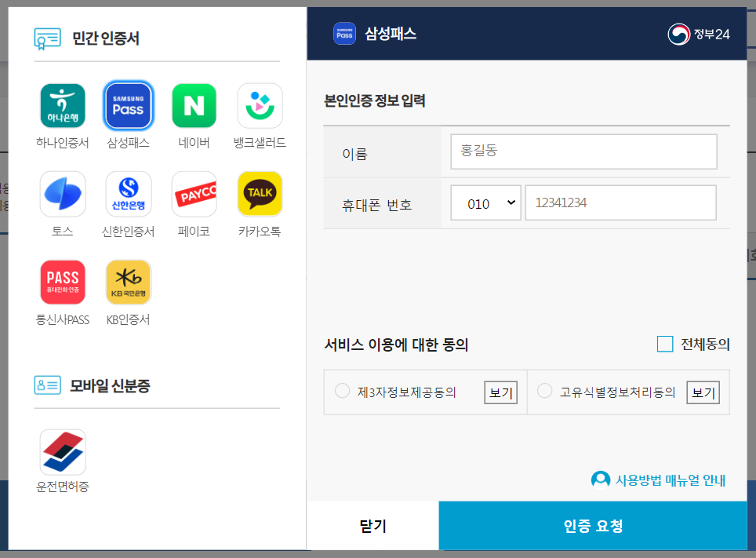Choose 뱅크샐러드 for verification
This screenshot has height=558, width=756.
click(x=260, y=104)
